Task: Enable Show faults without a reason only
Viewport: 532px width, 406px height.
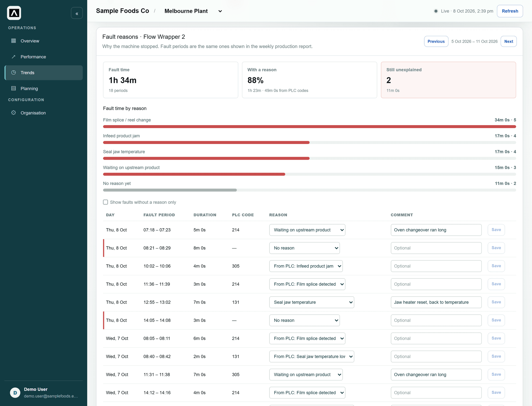Action: pos(106,202)
